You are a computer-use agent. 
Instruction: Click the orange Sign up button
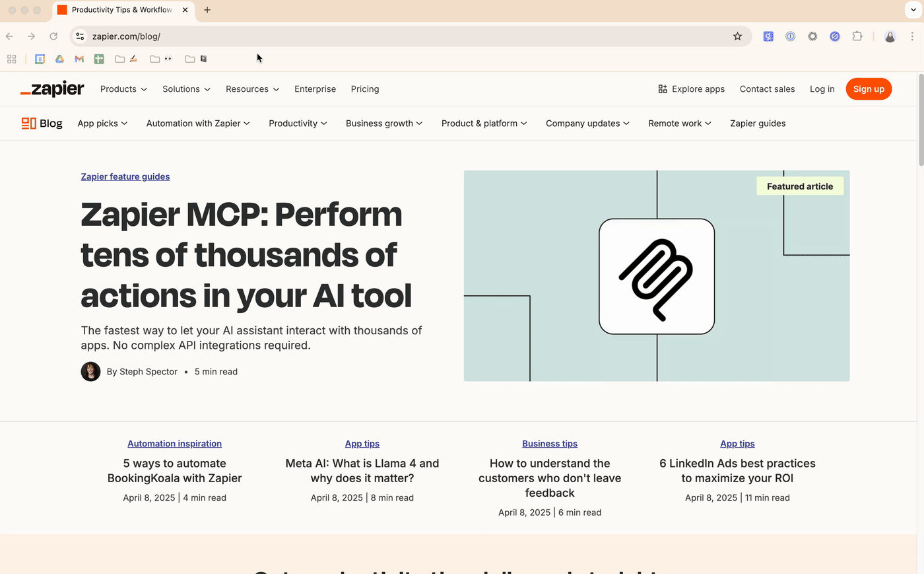(869, 89)
